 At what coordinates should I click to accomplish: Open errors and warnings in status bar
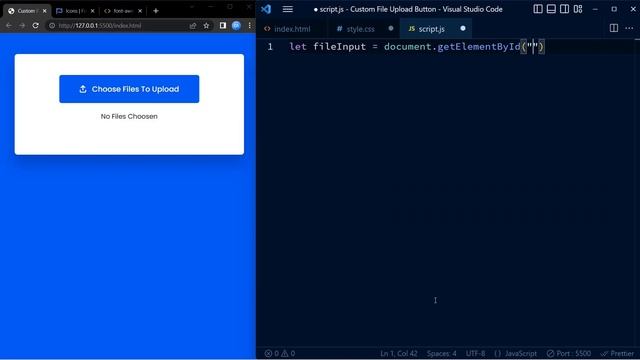pos(280,353)
